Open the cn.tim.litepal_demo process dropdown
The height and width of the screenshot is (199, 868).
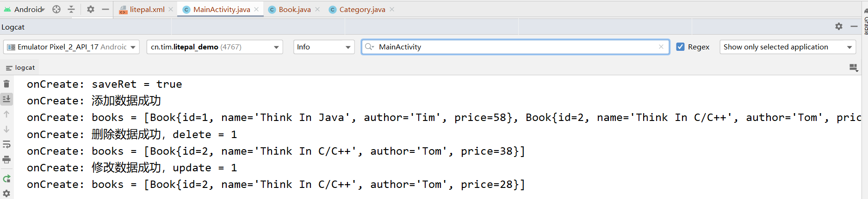pos(215,47)
